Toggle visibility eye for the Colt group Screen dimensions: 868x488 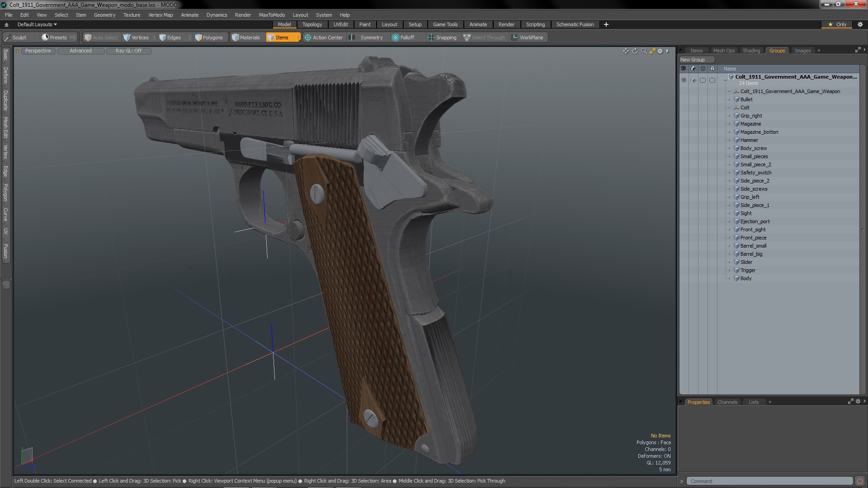[684, 80]
